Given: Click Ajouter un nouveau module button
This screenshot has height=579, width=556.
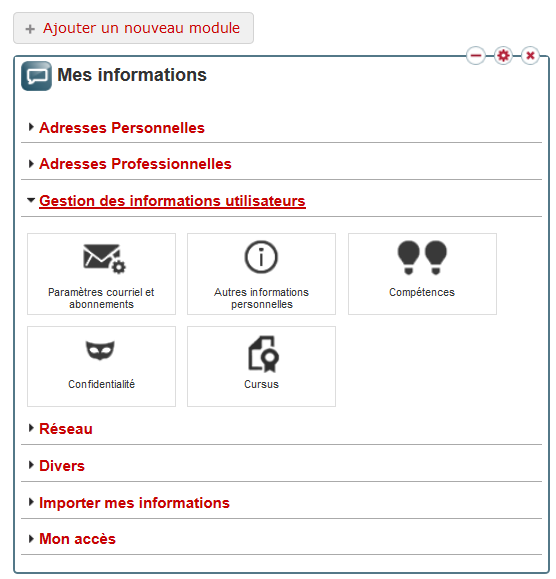Looking at the screenshot, I should pyautogui.click(x=133, y=28).
